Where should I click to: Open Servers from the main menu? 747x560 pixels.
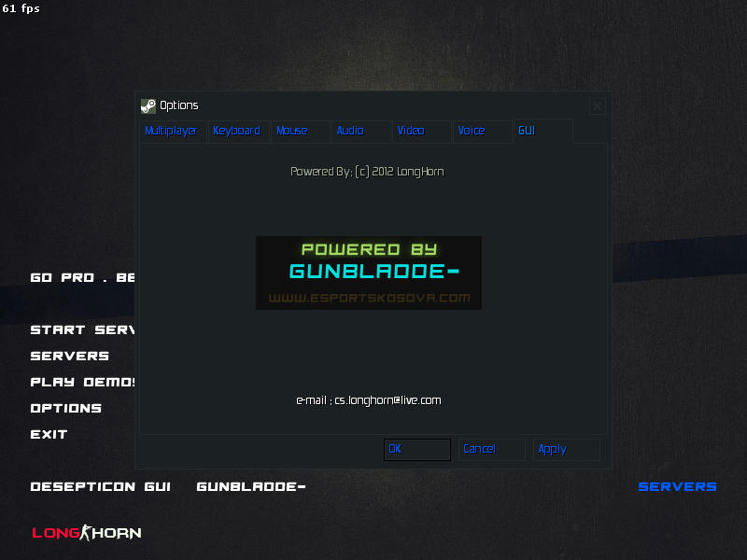point(70,357)
